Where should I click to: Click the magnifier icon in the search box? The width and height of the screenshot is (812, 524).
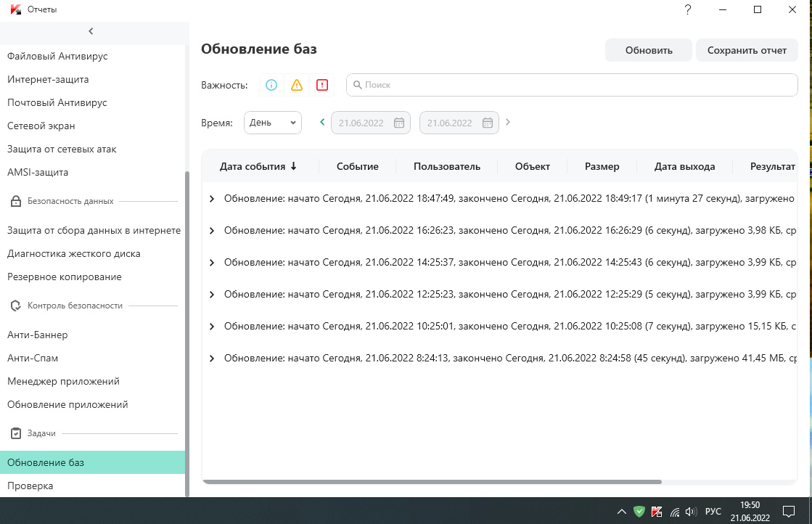pos(357,85)
